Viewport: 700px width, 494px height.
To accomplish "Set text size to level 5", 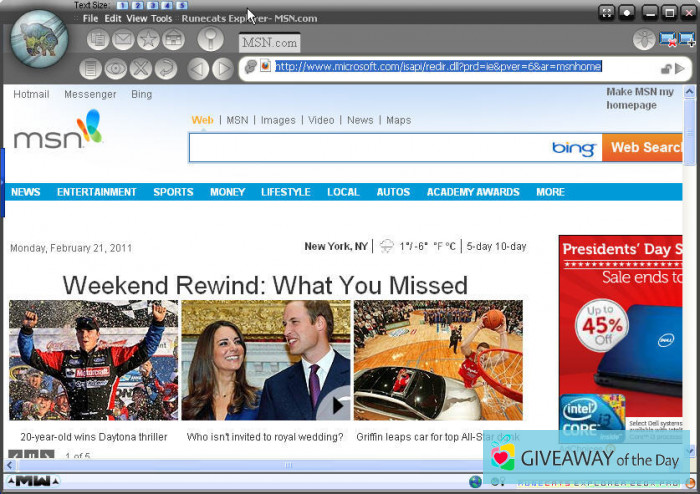I will 182,5.
